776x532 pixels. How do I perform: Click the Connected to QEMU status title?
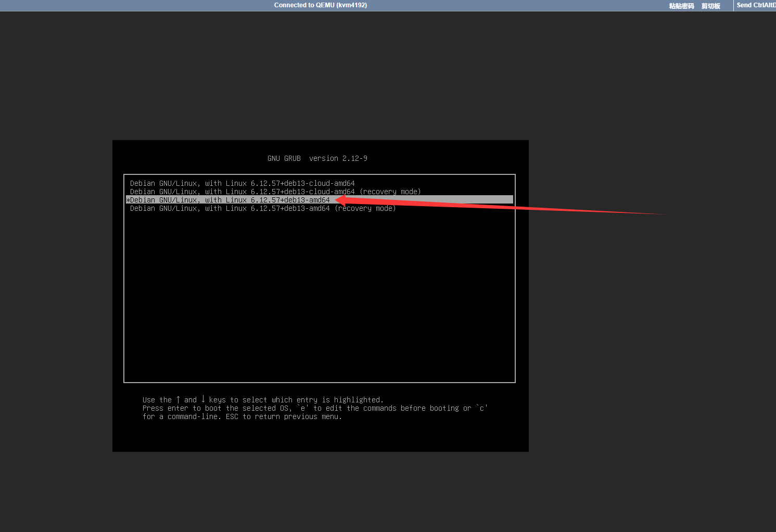pyautogui.click(x=320, y=5)
